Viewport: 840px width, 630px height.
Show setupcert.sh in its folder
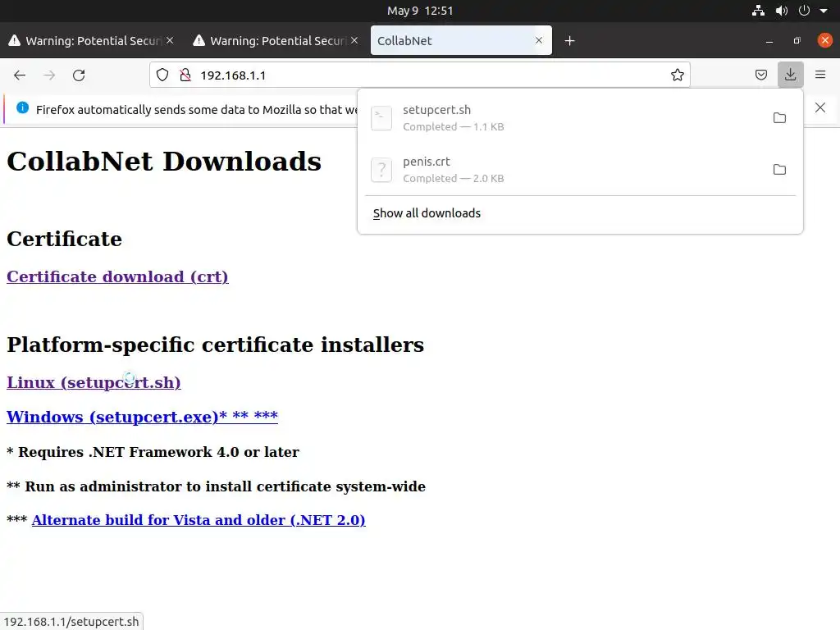click(x=779, y=118)
